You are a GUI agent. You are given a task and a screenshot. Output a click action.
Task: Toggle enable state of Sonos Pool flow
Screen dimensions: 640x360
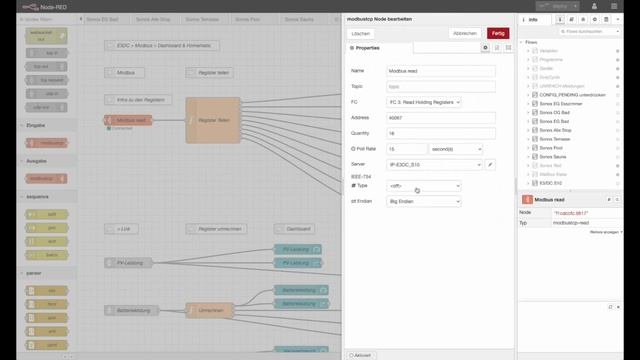click(618, 148)
